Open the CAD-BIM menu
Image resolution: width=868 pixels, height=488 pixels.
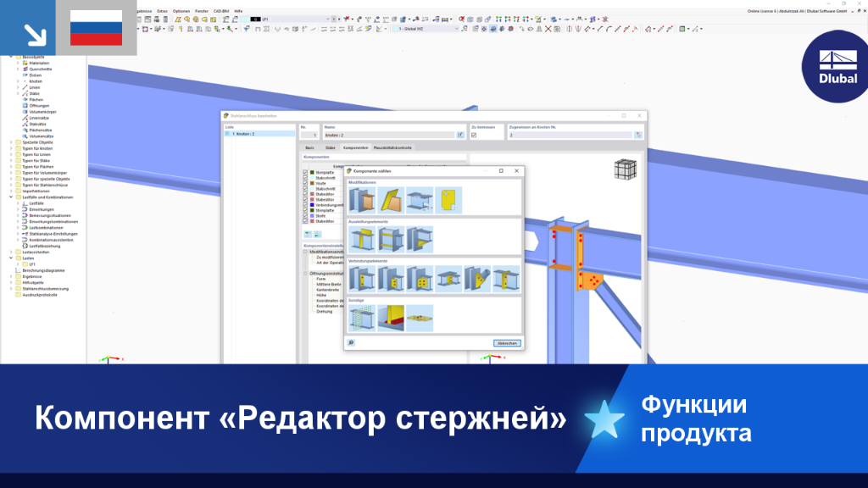click(221, 11)
